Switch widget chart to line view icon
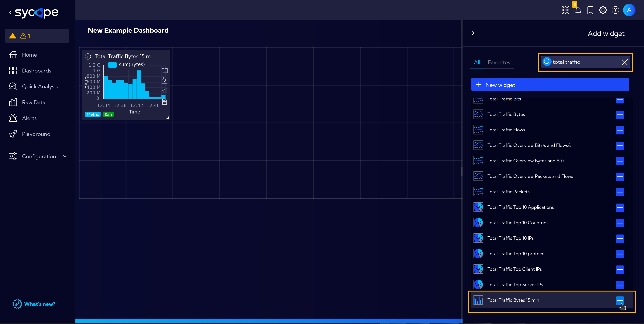The width and height of the screenshot is (644, 324). pyautogui.click(x=164, y=80)
